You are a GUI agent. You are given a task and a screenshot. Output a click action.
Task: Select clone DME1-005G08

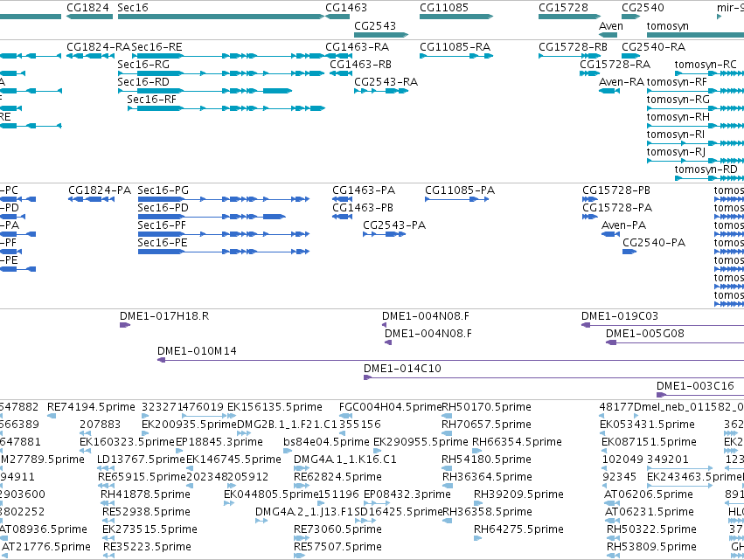pos(675,342)
